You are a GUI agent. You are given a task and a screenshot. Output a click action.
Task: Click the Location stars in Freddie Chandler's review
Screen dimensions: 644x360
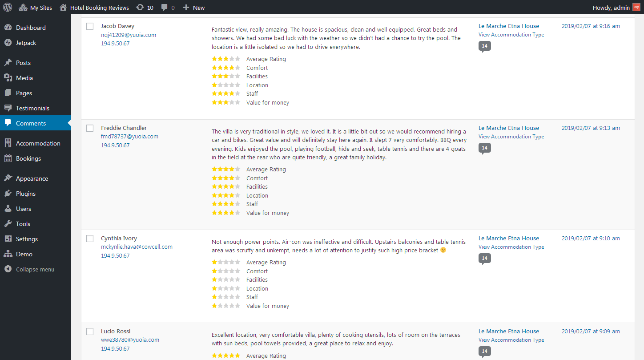pyautogui.click(x=226, y=195)
